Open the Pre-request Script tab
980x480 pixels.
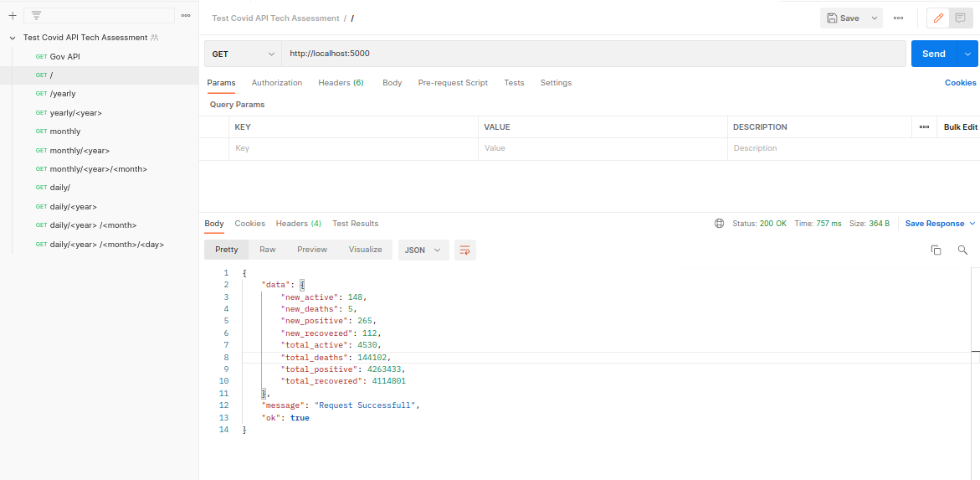click(453, 83)
